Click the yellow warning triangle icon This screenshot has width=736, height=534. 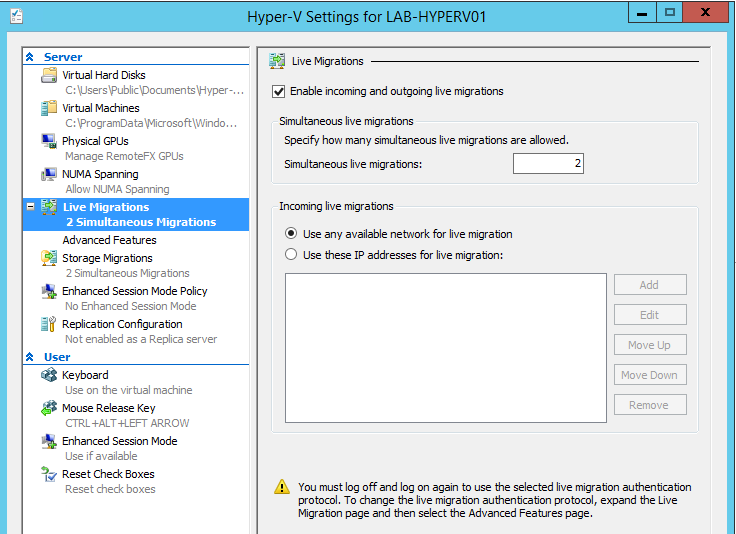pyautogui.click(x=282, y=487)
